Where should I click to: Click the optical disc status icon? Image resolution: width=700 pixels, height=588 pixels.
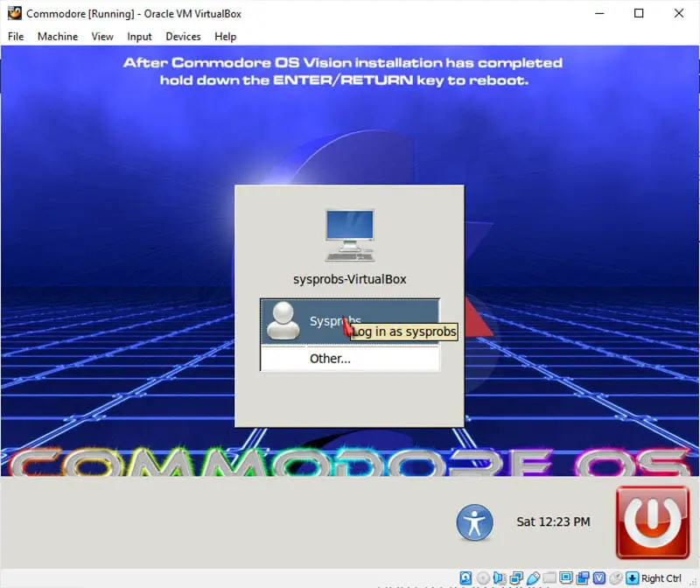(x=483, y=578)
